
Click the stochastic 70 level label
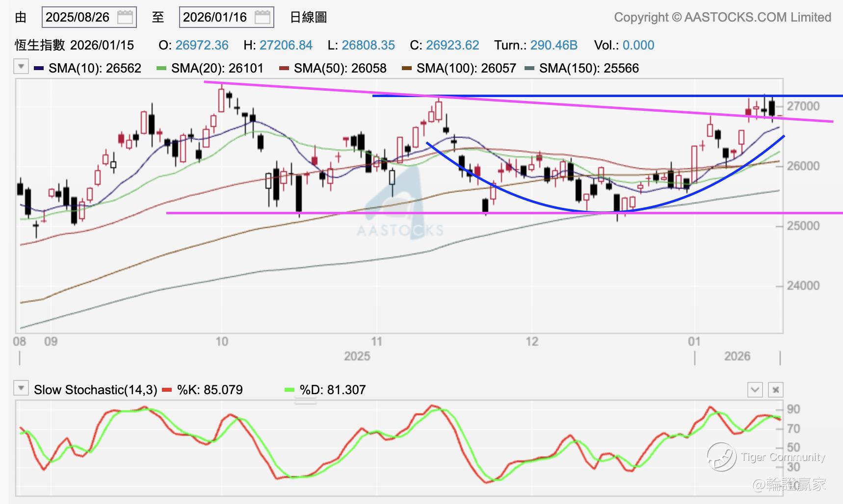click(x=793, y=428)
